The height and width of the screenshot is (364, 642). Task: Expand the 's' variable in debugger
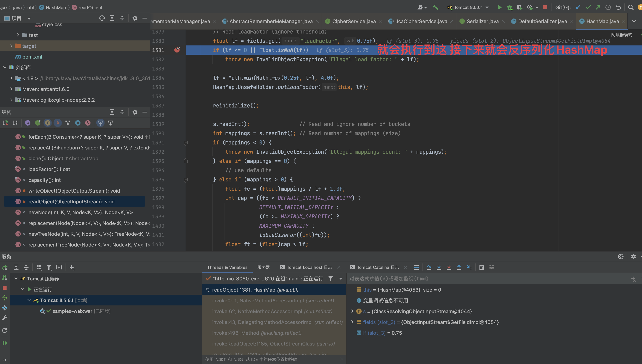pos(352,311)
